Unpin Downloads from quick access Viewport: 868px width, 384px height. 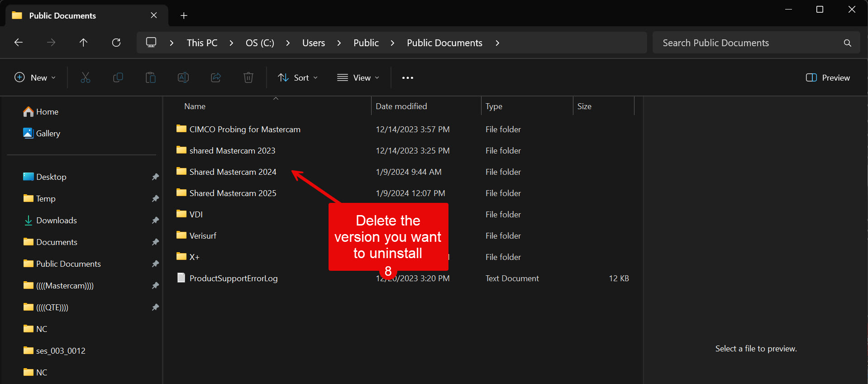(x=155, y=220)
